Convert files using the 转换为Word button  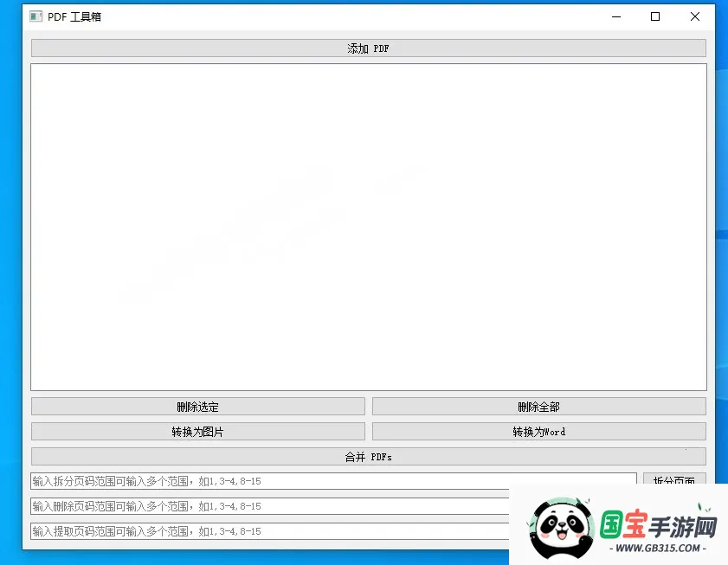pos(538,431)
